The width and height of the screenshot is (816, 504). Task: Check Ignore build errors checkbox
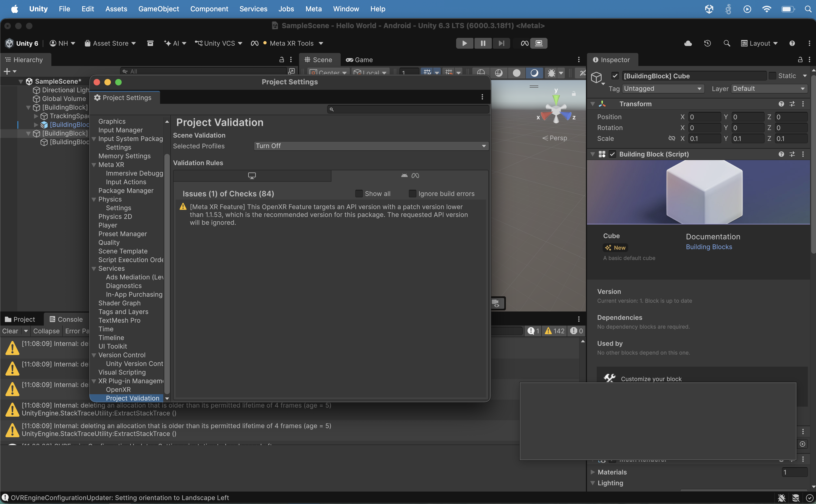pyautogui.click(x=412, y=194)
